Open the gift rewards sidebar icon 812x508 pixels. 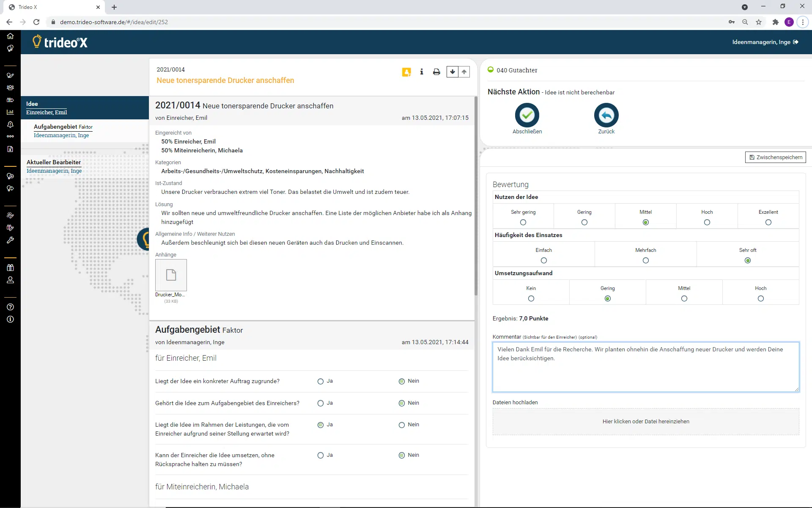pos(10,268)
